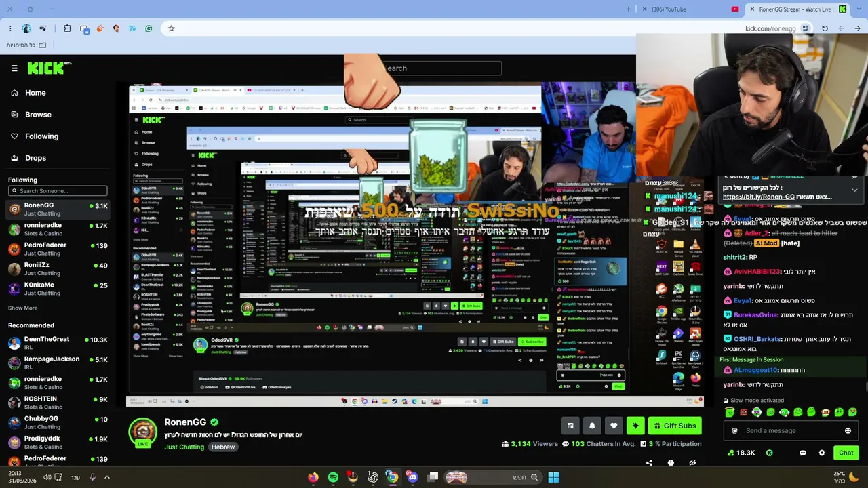Show hidden system tray icons
This screenshot has height=488, width=868.
coord(106,477)
